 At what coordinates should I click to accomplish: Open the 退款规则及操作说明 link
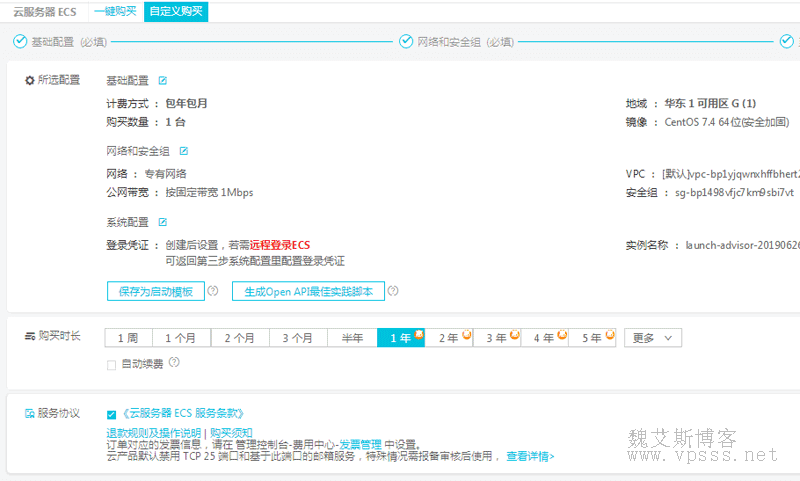coord(154,432)
